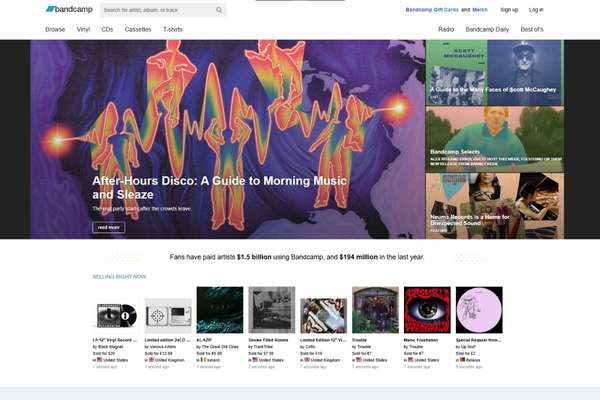Focus the artist, album, or track search field
This screenshot has height=400, width=600.
163,10
